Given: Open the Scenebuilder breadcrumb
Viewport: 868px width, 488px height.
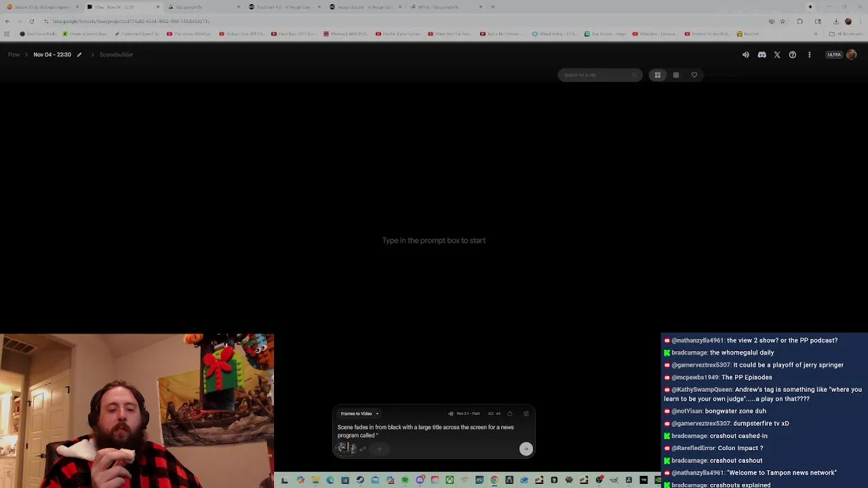Looking at the screenshot, I should (x=116, y=54).
